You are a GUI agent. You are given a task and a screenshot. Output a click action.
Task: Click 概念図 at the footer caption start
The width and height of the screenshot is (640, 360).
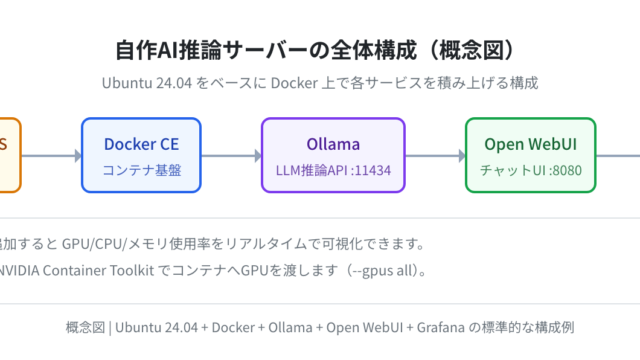[85, 327]
